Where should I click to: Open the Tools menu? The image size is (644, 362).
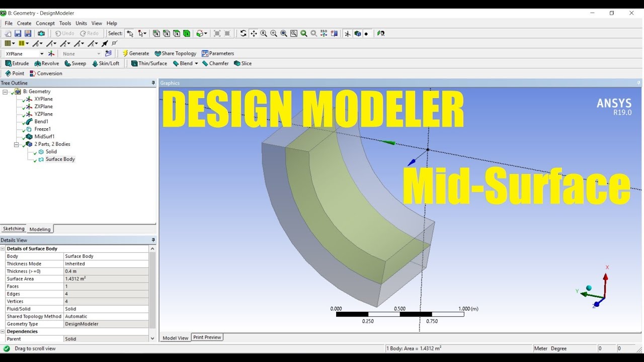(65, 23)
